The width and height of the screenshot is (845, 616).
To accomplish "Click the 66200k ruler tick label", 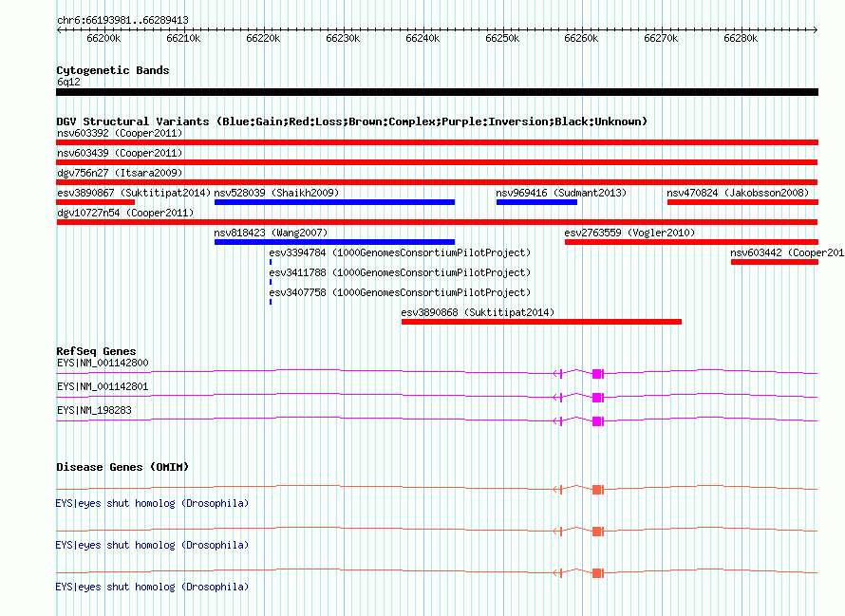I will pyautogui.click(x=103, y=38).
